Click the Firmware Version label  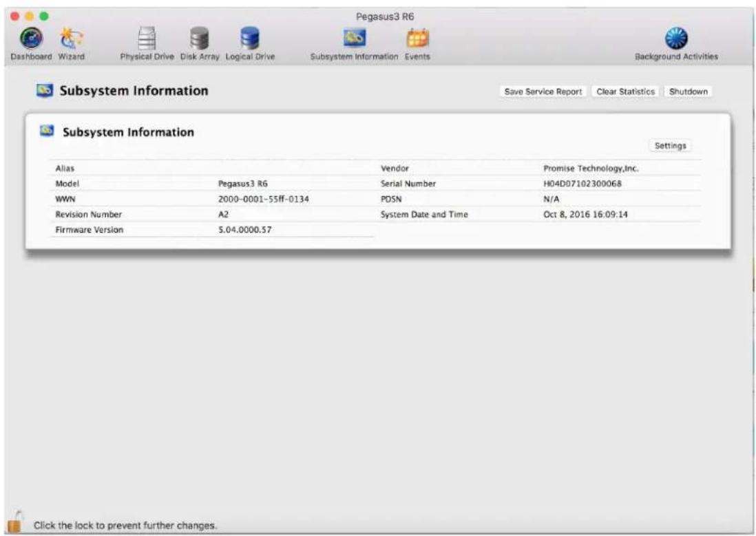tap(90, 230)
